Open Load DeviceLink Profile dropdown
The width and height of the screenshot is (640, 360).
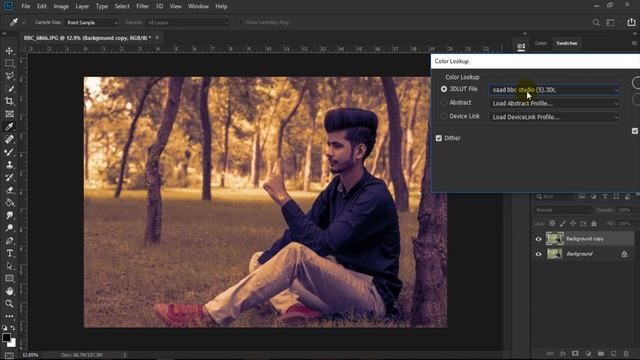pyautogui.click(x=554, y=117)
